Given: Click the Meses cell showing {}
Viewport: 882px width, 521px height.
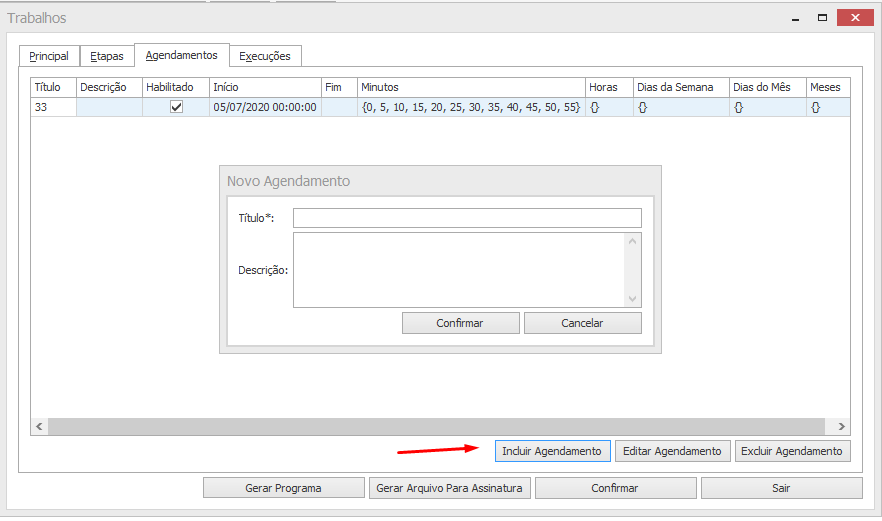Looking at the screenshot, I should 828,107.
